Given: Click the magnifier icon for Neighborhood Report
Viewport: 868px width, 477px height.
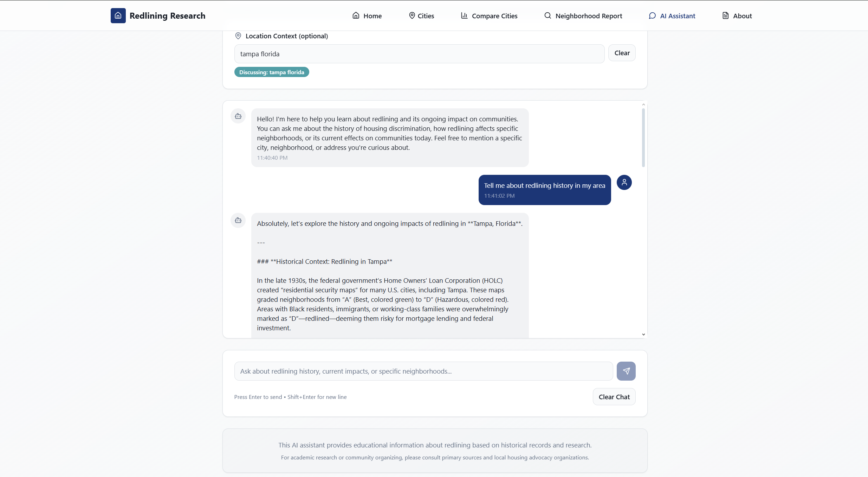Looking at the screenshot, I should point(548,16).
